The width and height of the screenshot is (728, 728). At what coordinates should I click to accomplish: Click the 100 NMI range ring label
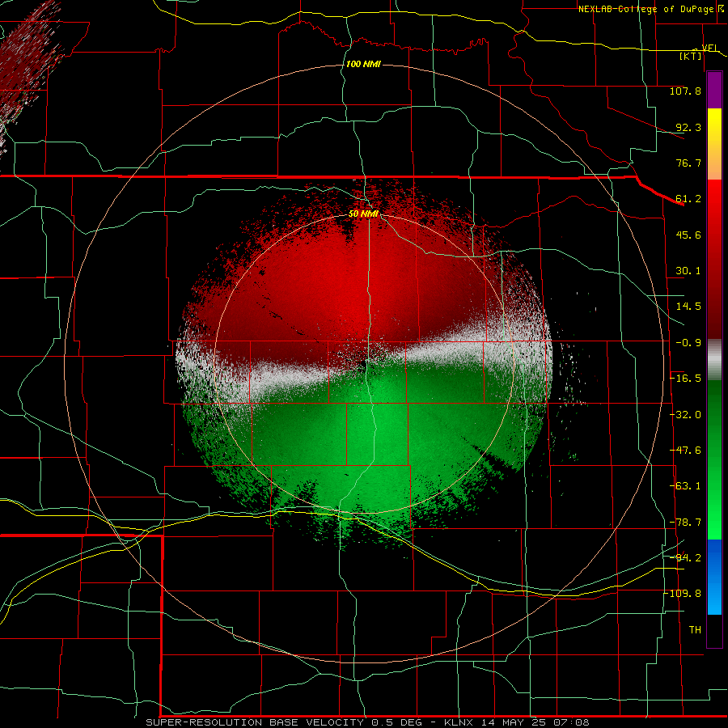tap(363, 64)
